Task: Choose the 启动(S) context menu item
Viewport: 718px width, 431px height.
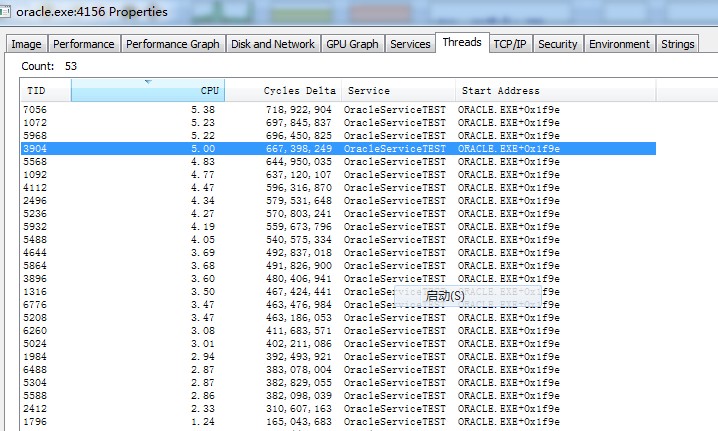Action: pyautogui.click(x=468, y=296)
